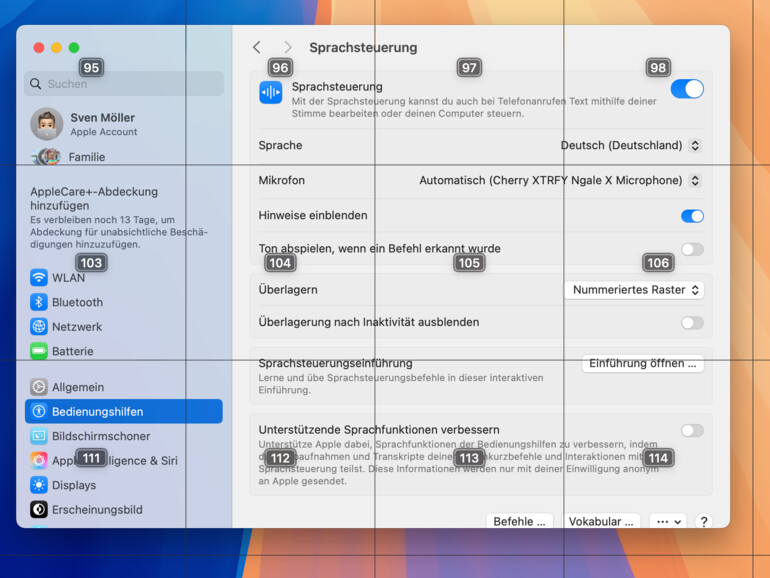
Task: Open the Mikrofon selection popup
Action: (560, 180)
